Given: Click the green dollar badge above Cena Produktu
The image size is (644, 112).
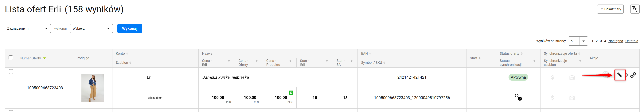Looking at the screenshot, I should point(291,93).
